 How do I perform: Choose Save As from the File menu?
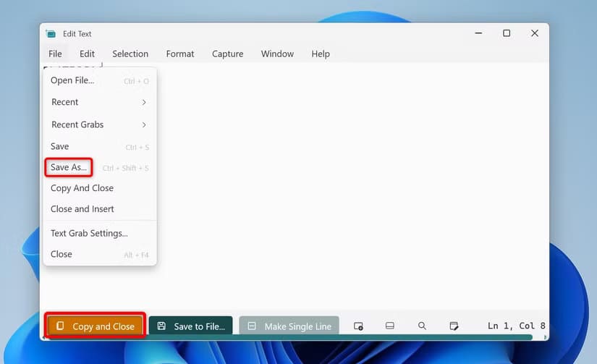click(69, 167)
